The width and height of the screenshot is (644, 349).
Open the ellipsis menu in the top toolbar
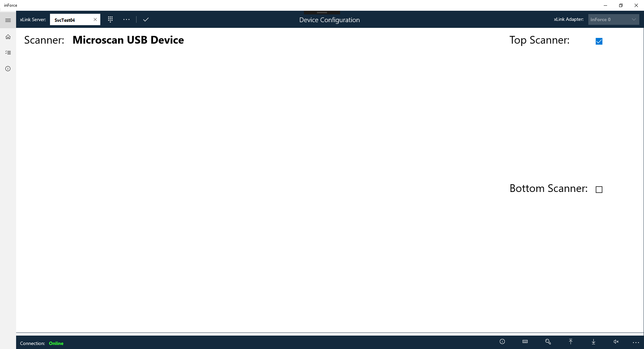tap(126, 19)
